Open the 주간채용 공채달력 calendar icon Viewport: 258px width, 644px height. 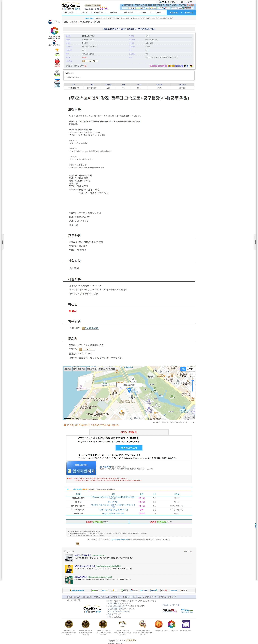pos(57,83)
